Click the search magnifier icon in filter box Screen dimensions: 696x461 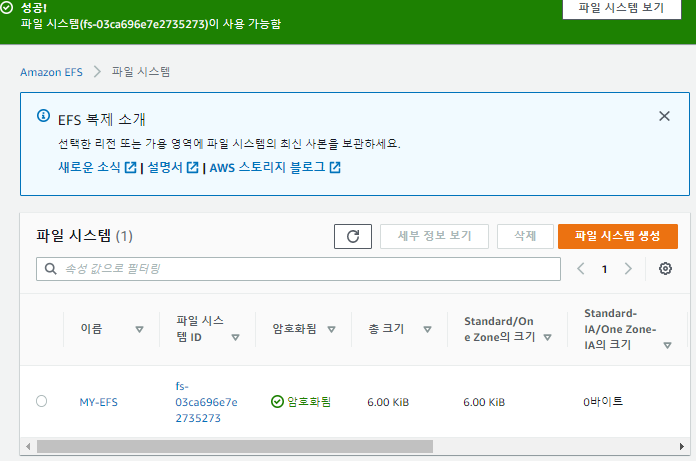(51, 268)
